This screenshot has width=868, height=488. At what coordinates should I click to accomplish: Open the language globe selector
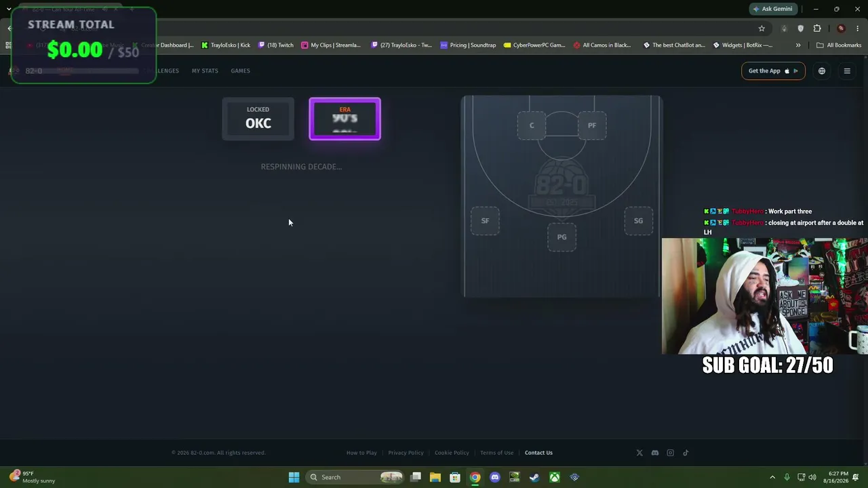point(822,71)
